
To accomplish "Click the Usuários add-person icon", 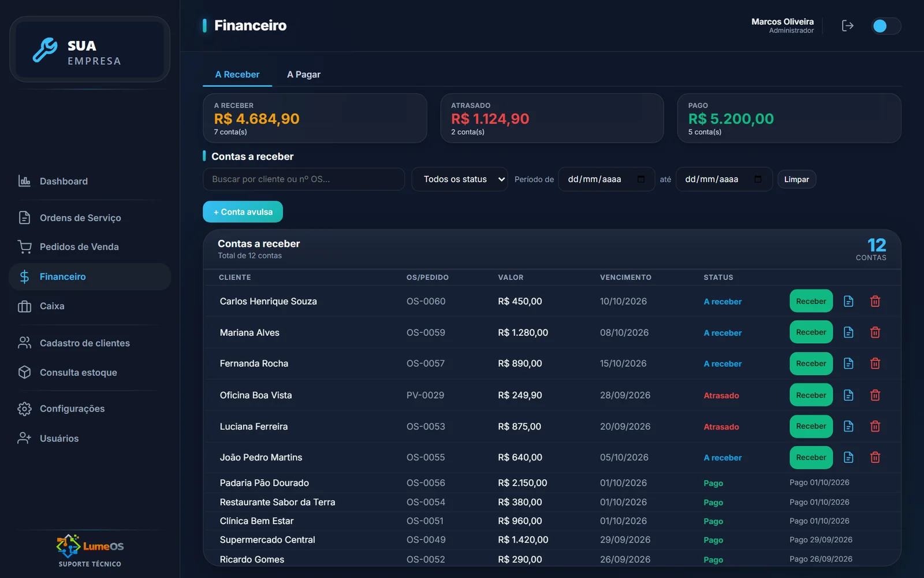I will point(24,438).
